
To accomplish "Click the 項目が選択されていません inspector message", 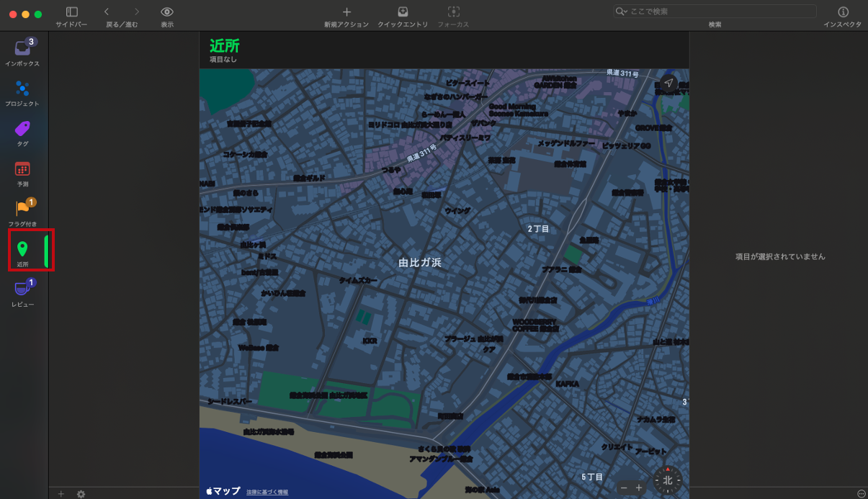I will tap(780, 256).
